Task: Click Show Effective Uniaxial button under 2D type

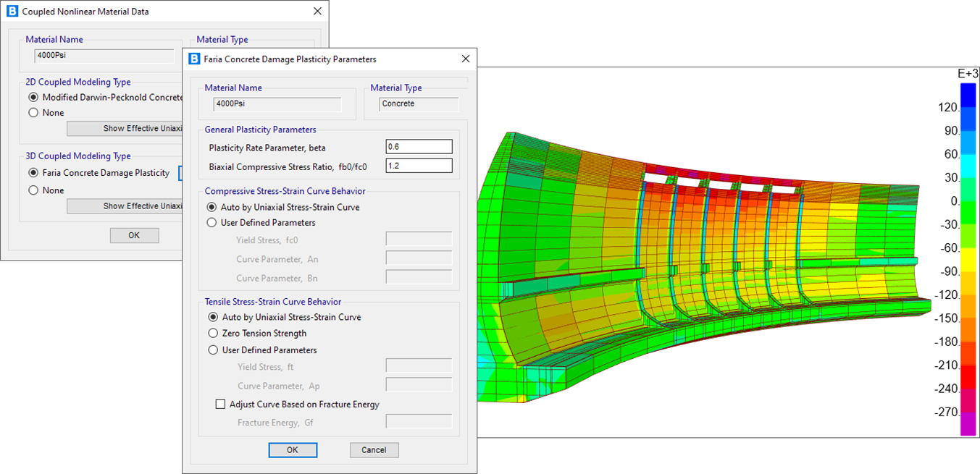Action: [x=124, y=129]
